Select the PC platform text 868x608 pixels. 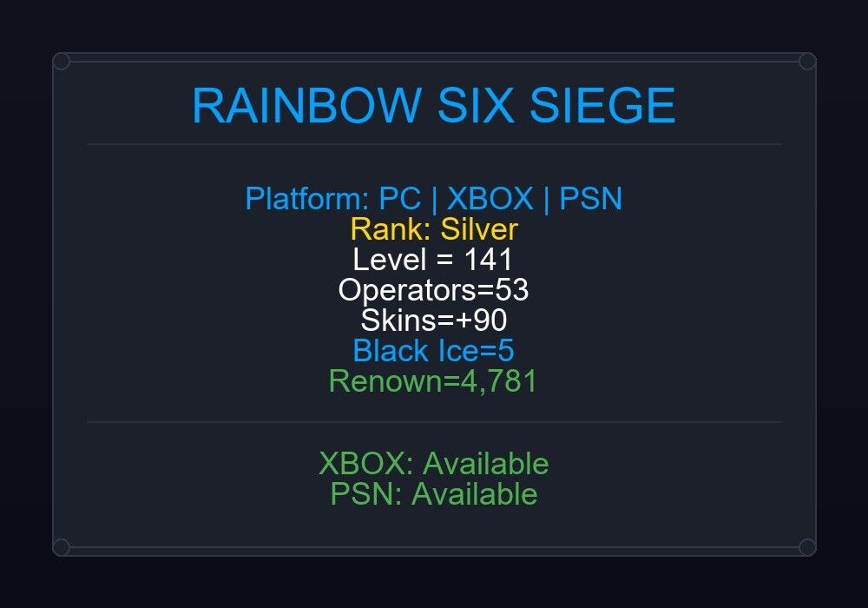coord(399,199)
